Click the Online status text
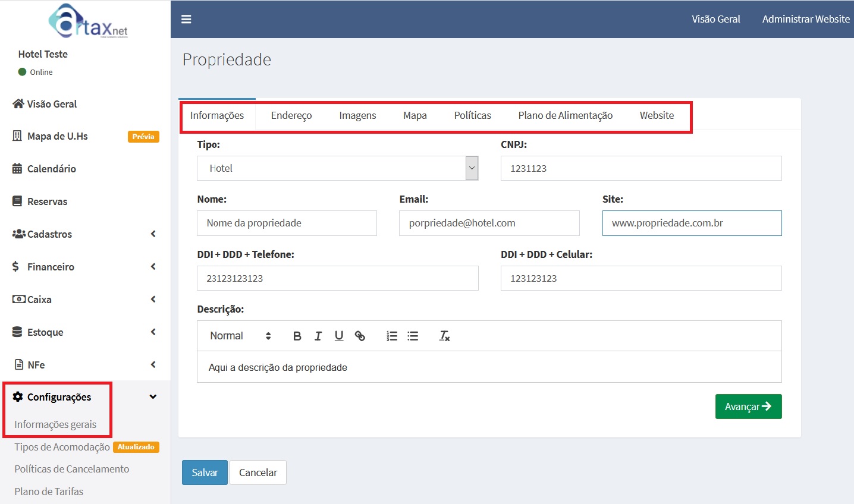854x504 pixels. [41, 72]
